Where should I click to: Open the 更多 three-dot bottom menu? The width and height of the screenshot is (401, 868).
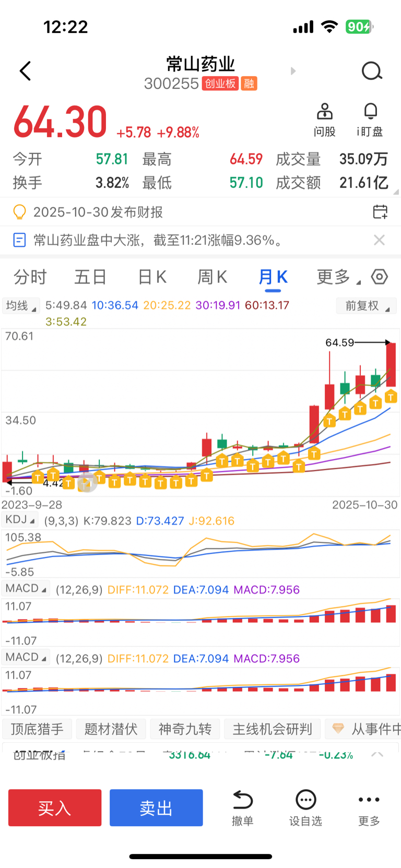(369, 808)
